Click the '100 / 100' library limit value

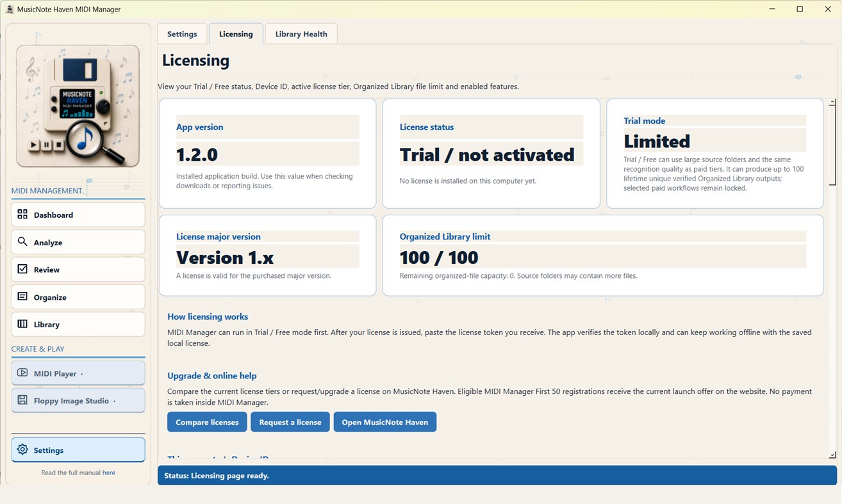[439, 257]
